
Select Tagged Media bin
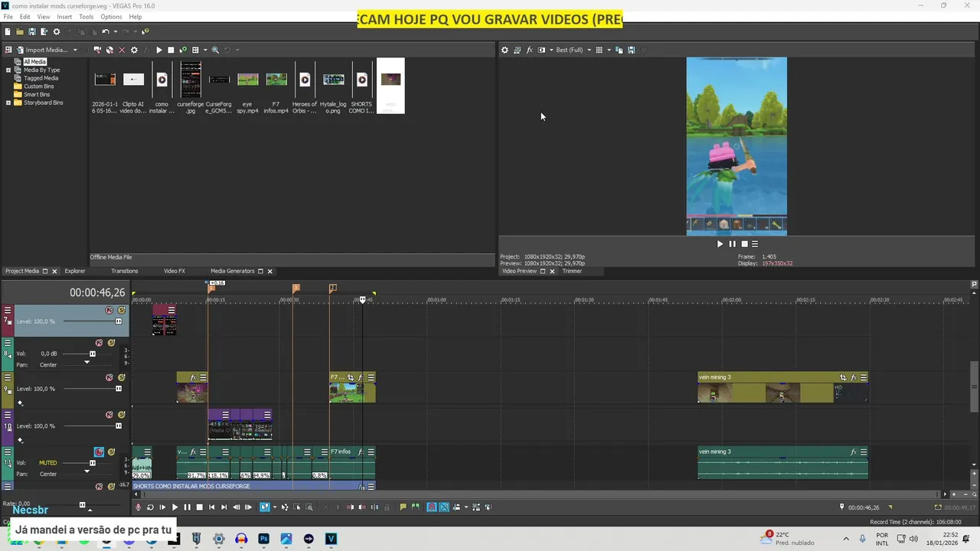(41, 78)
